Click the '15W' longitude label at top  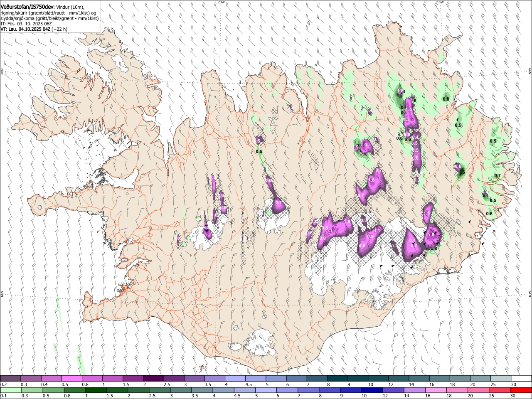(440, 2)
